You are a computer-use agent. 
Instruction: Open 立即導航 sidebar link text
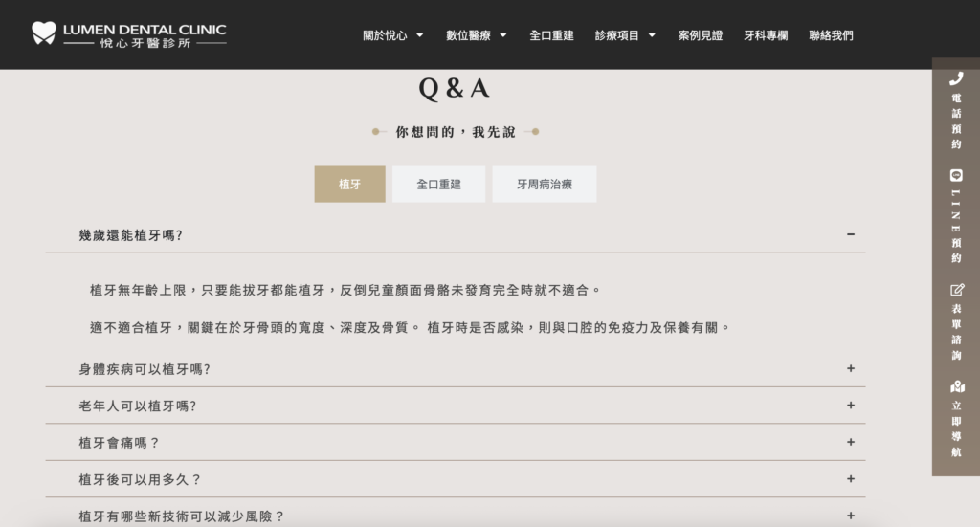coord(956,428)
